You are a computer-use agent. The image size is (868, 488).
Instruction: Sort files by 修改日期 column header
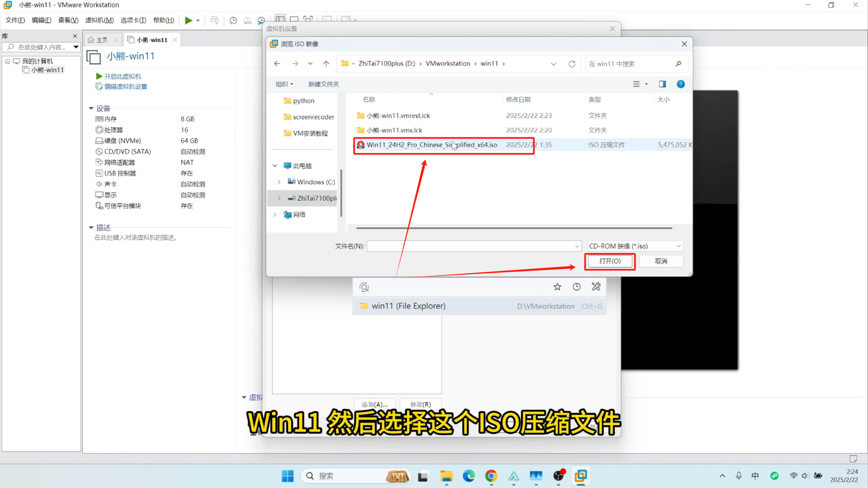point(518,99)
